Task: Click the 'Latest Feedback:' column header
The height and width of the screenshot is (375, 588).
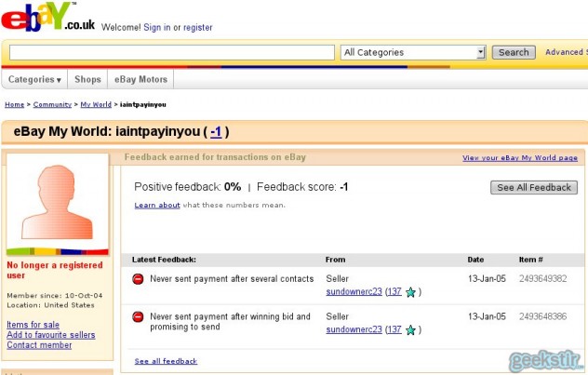Action: [164, 260]
